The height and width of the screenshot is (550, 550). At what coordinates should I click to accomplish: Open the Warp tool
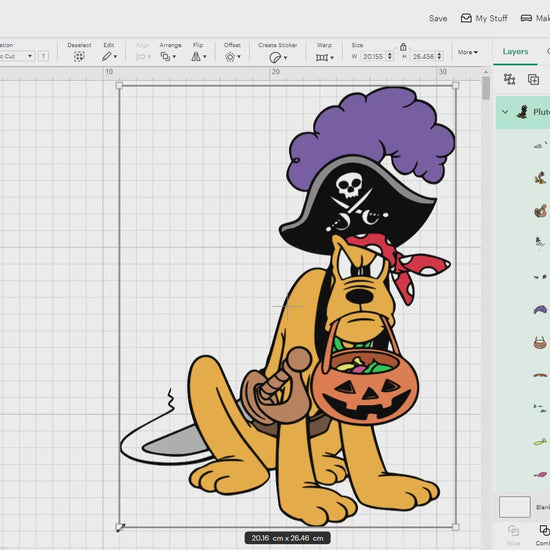(x=322, y=57)
